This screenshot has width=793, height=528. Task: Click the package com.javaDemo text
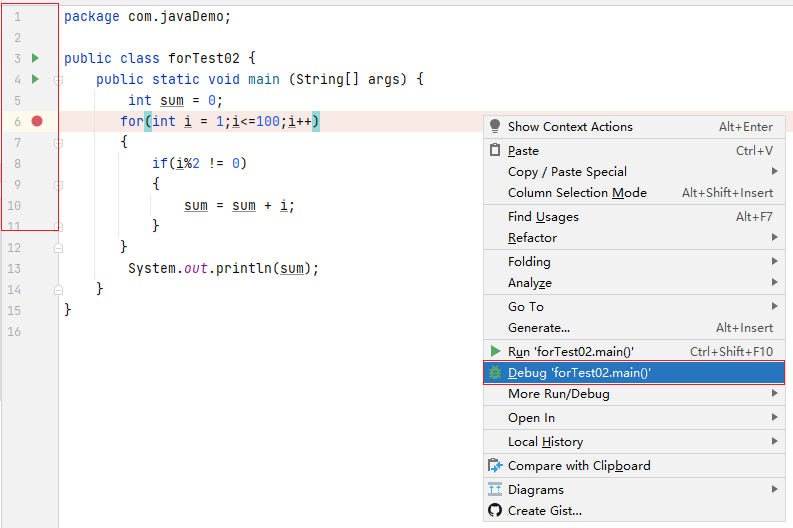point(147,17)
